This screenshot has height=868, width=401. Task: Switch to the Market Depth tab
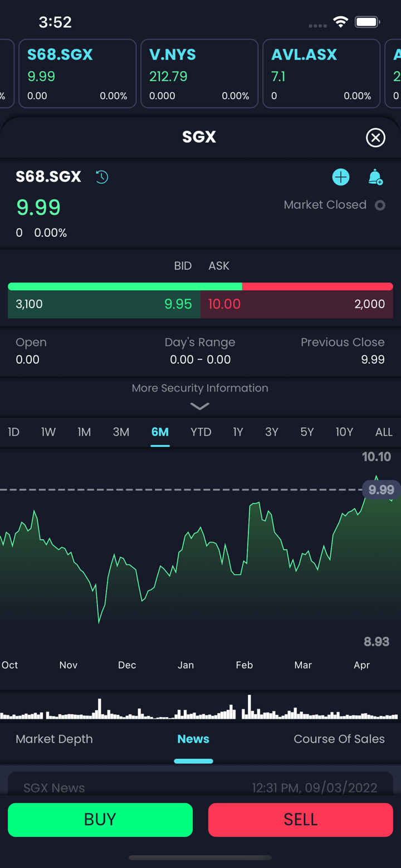click(54, 739)
